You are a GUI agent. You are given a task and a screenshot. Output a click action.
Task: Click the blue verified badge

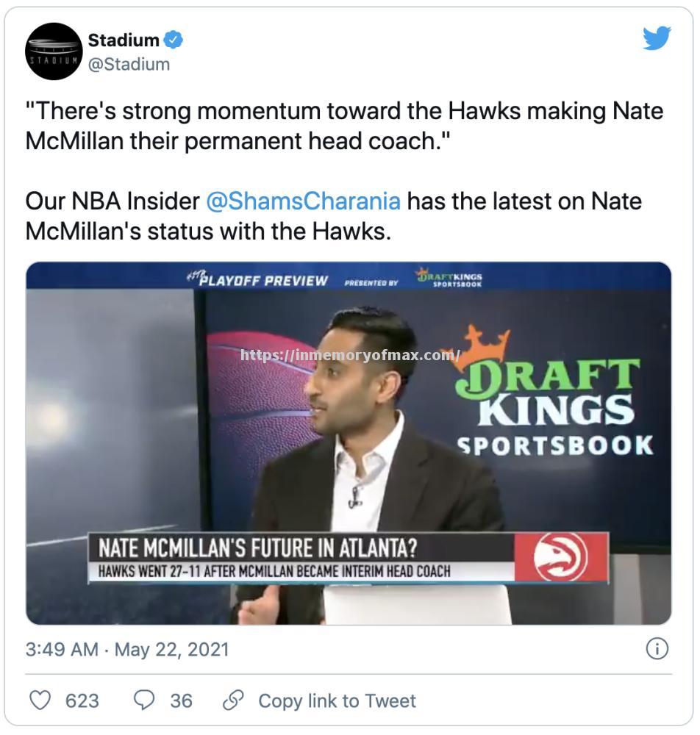tap(174, 40)
